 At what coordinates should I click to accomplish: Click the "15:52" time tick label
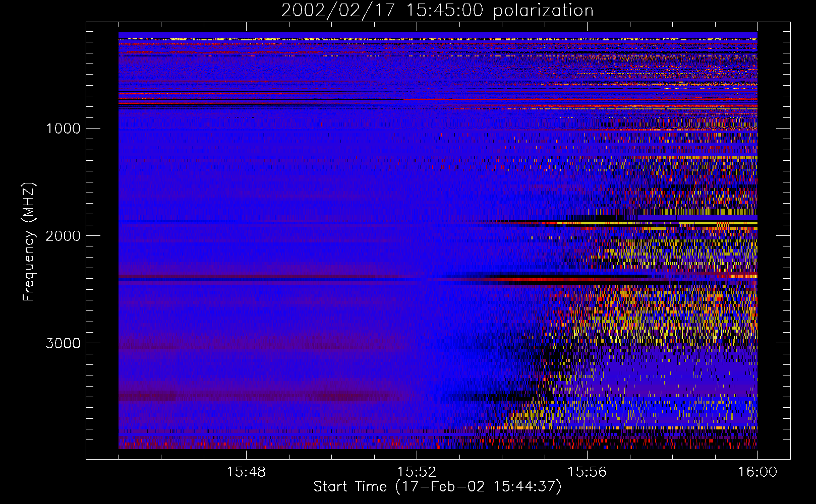click(417, 472)
